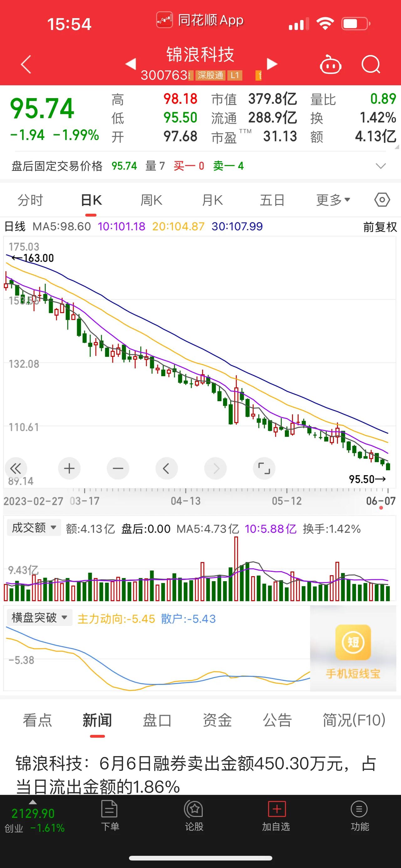Tap 散户:-5.43 label

tap(188, 619)
